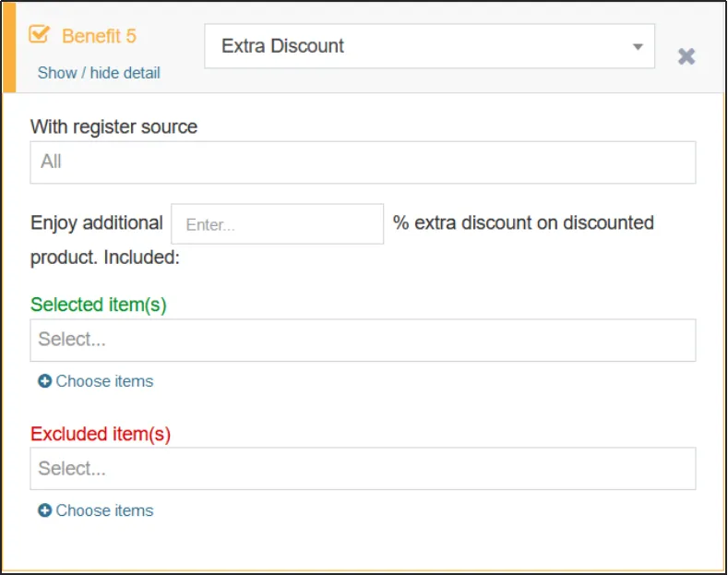Click the Enjoy additional label text
This screenshot has width=728, height=575.
pos(96,223)
